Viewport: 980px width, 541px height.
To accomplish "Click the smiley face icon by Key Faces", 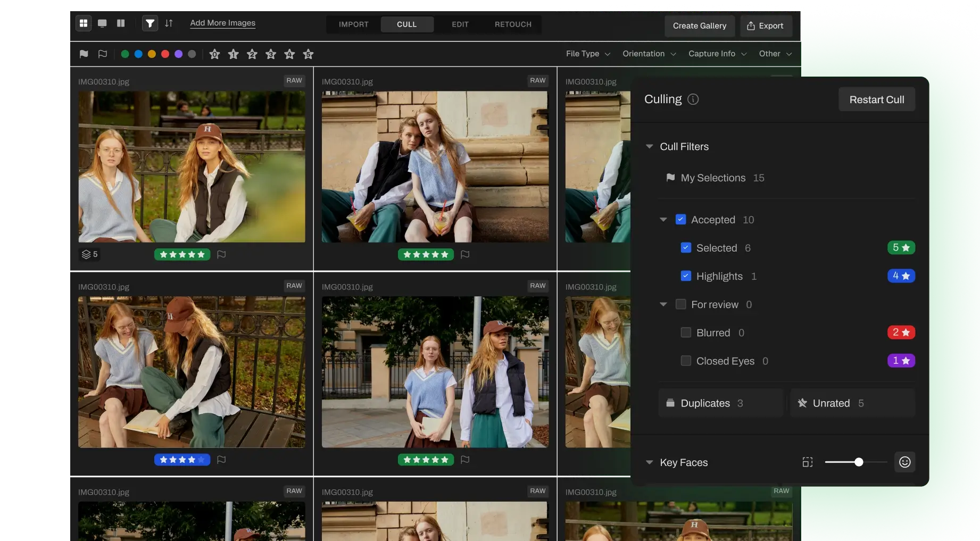I will pyautogui.click(x=904, y=462).
